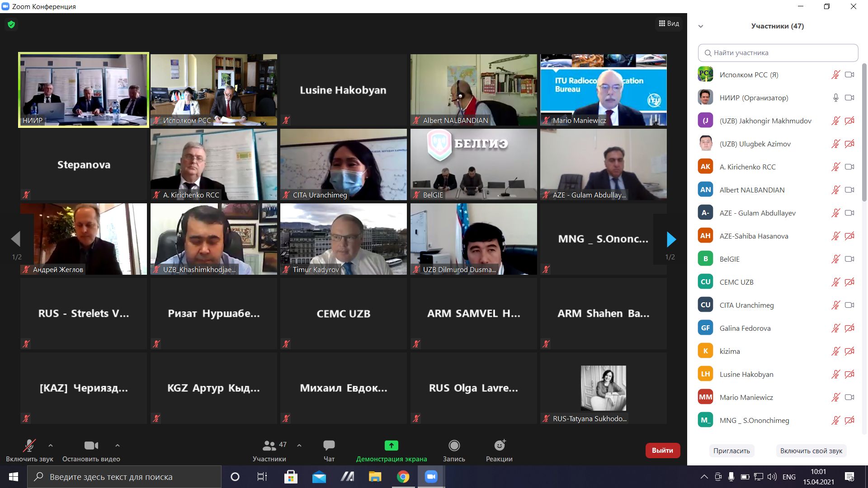Show hidden tray icons chevron

click(704, 477)
